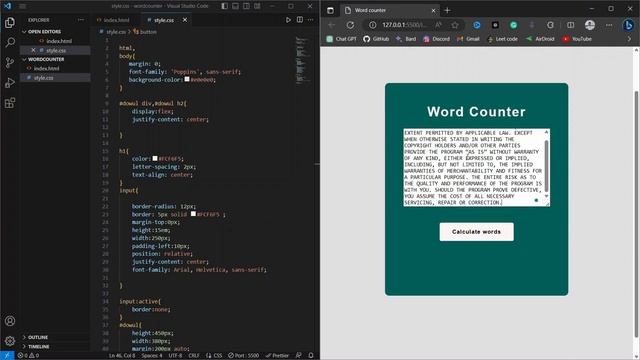Reload the browser page
This screenshot has height=360, width=640.
click(x=350, y=25)
